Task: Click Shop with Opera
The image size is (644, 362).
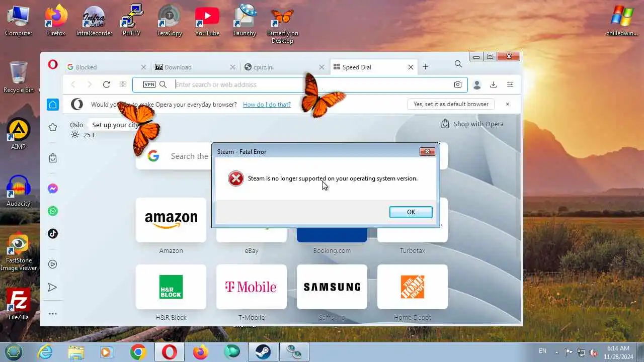Action: tap(472, 124)
